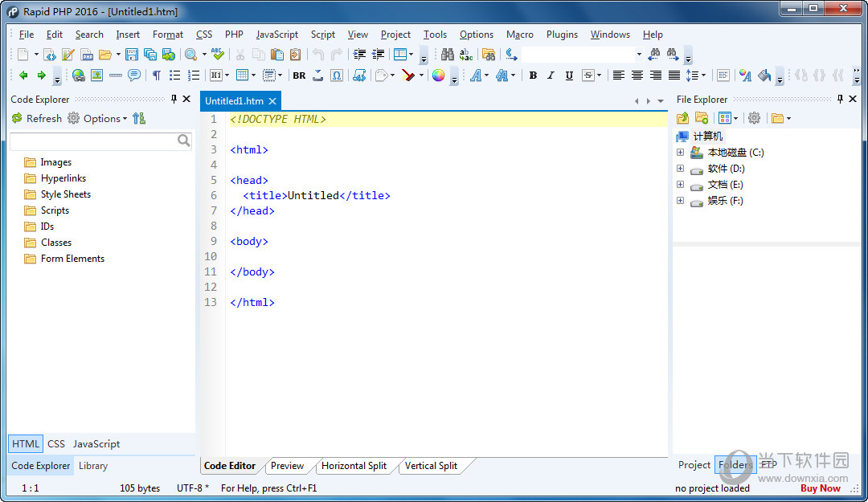Click the Find in Files folder icon
Viewport: 868px width, 502px height.
(489, 55)
